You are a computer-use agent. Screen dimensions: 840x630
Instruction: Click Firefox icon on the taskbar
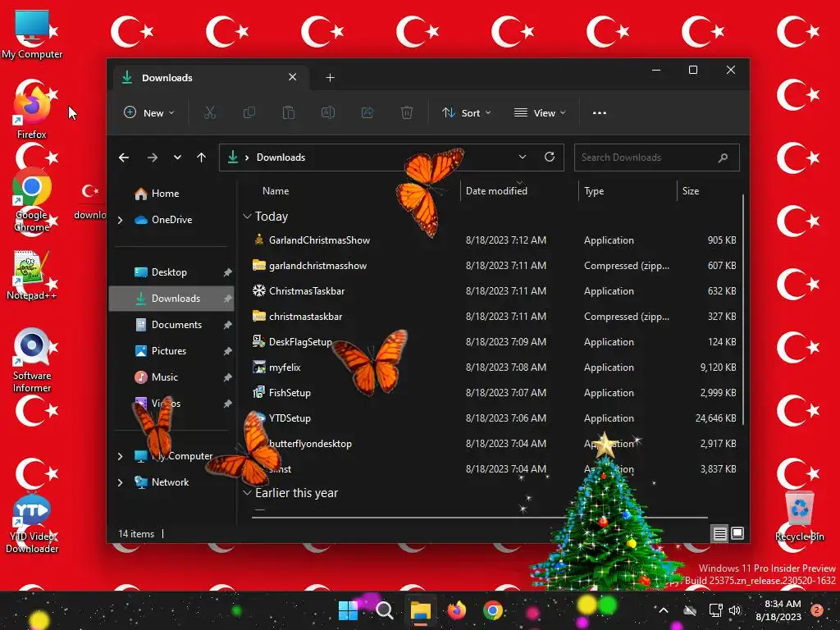[456, 610]
